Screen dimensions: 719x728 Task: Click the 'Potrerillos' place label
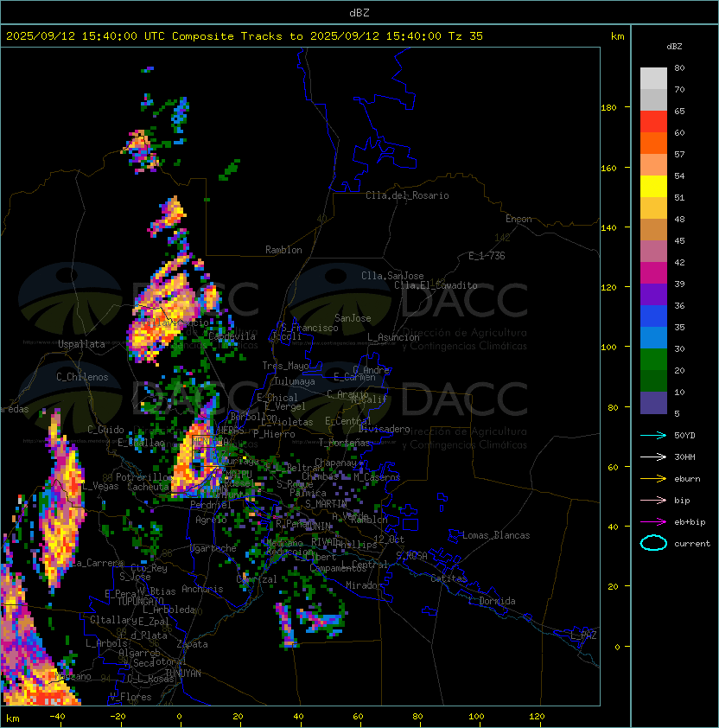pos(145,477)
